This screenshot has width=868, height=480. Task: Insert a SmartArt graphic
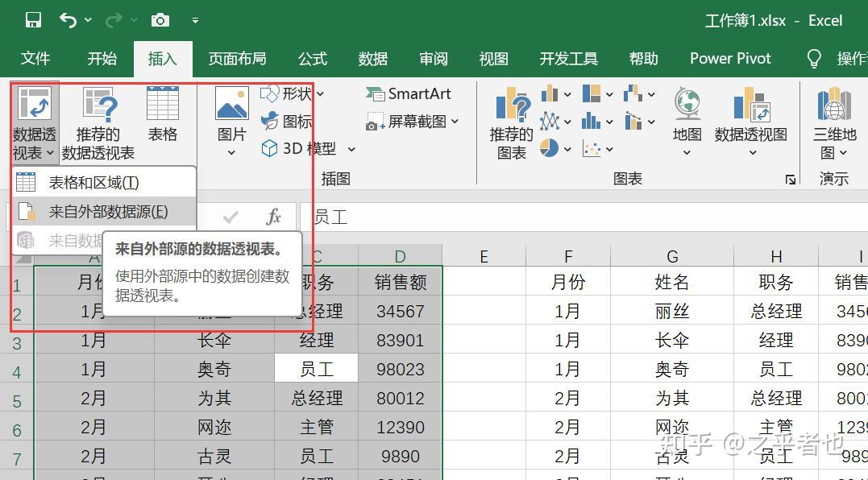409,93
